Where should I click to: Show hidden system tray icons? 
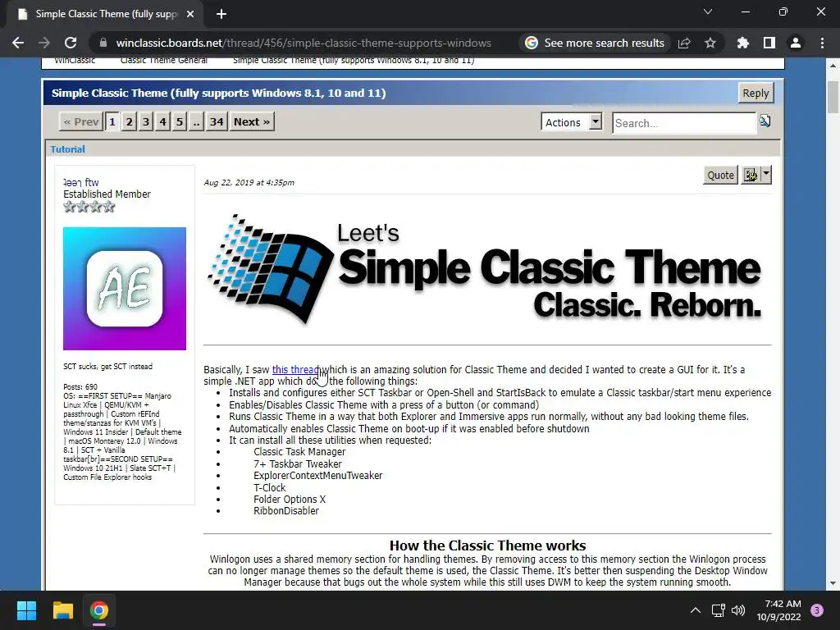click(695, 610)
